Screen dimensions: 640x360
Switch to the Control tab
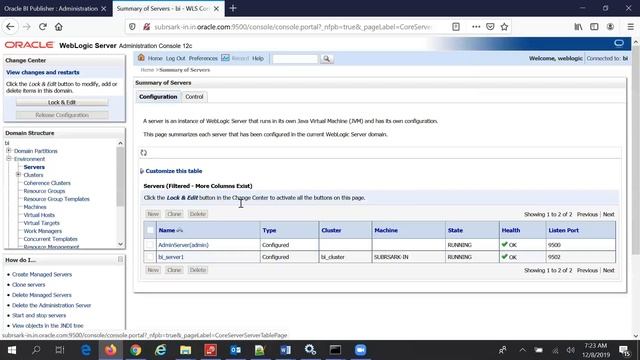pos(194,97)
